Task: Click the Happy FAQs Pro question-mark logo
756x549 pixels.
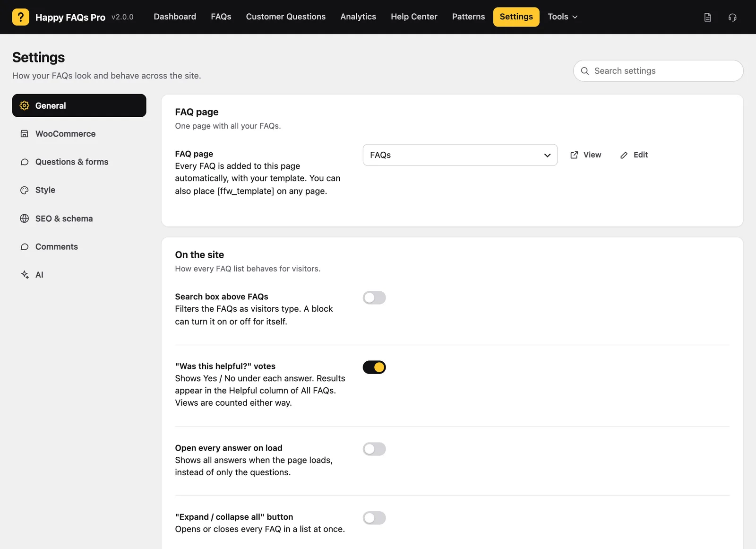Action: tap(20, 17)
